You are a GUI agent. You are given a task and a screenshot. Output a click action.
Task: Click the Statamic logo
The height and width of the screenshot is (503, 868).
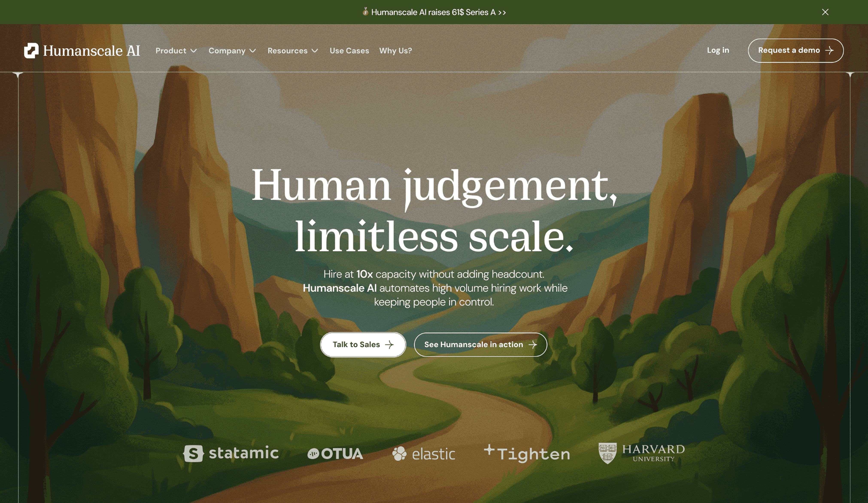[x=231, y=453]
